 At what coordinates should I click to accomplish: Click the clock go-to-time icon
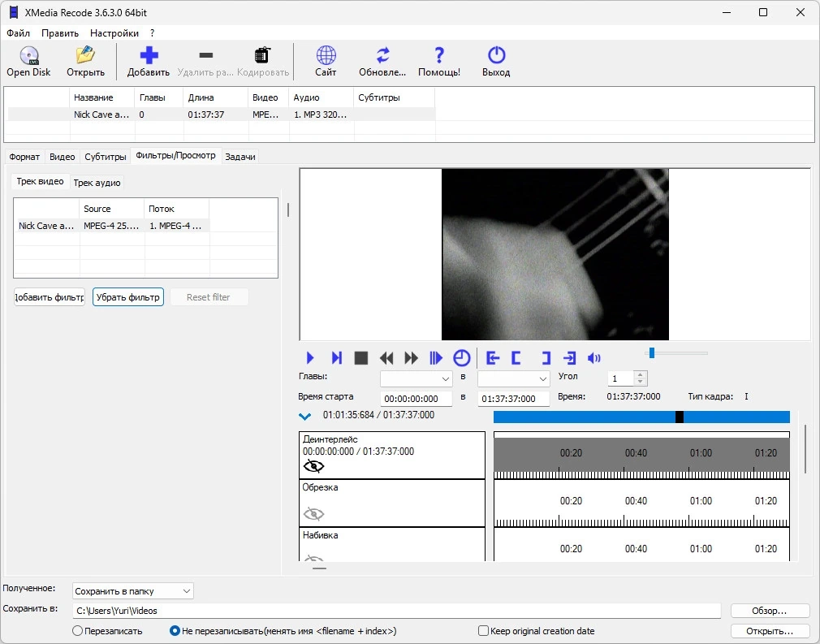click(x=461, y=358)
